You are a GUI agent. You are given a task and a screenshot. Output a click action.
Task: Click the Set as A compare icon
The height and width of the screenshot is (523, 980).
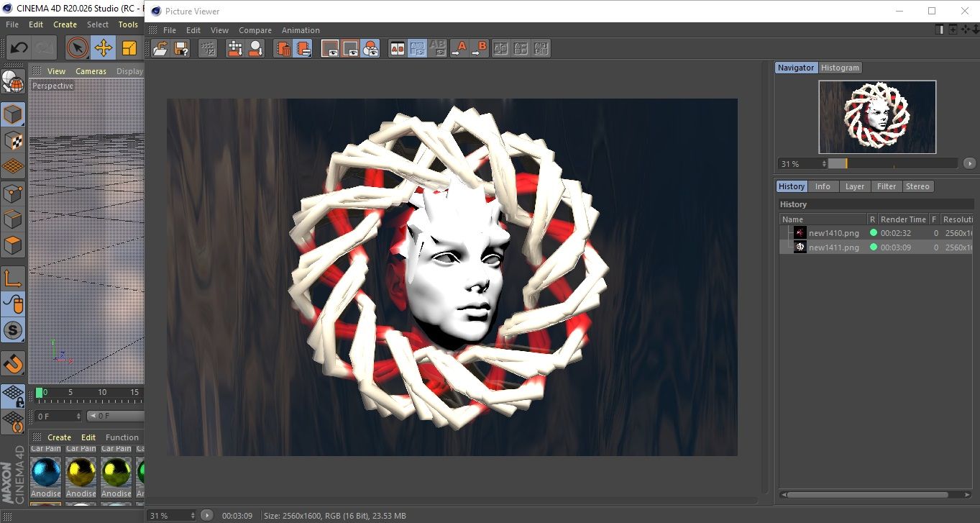459,49
